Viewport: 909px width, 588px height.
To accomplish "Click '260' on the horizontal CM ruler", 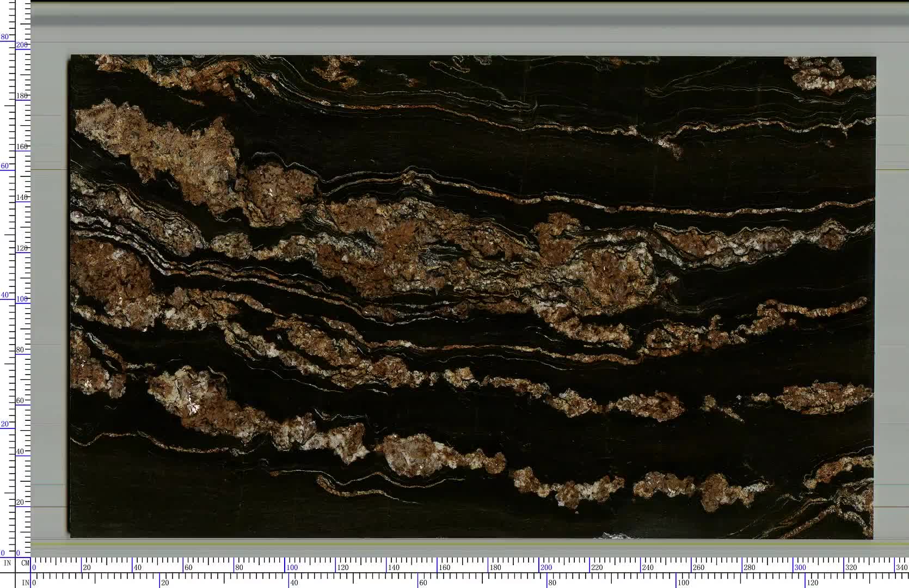I will (x=698, y=567).
